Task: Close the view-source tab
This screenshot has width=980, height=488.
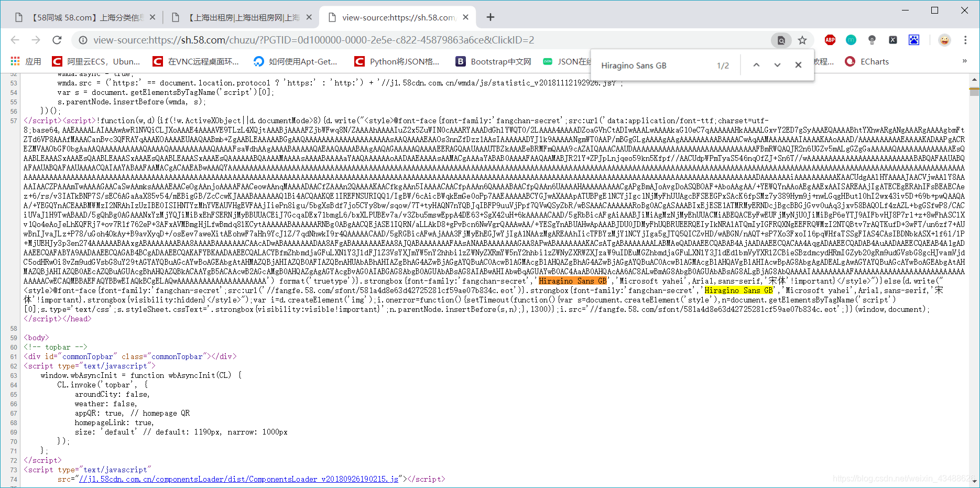Action: [466, 17]
